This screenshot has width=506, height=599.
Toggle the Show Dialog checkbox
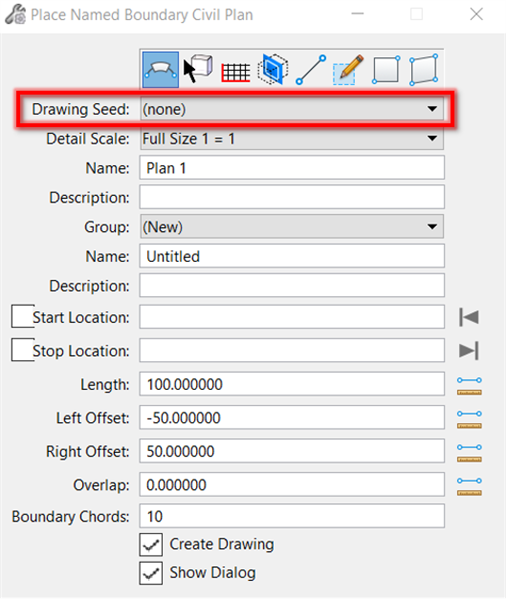[151, 573]
